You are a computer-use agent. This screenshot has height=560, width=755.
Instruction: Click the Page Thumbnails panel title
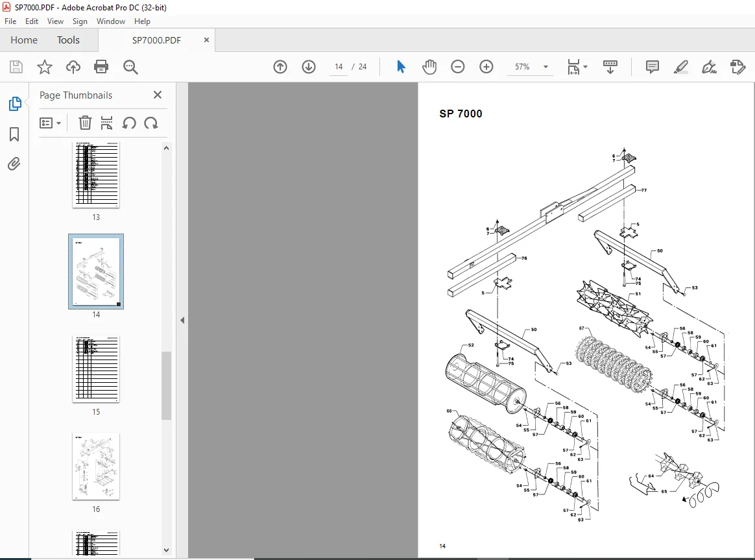pos(76,95)
